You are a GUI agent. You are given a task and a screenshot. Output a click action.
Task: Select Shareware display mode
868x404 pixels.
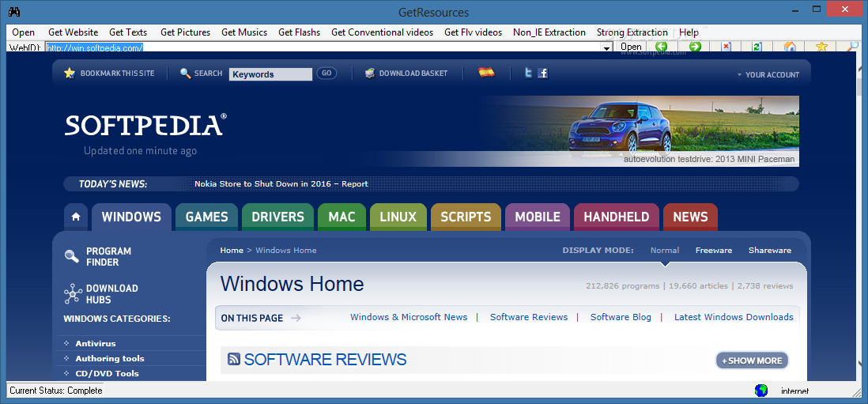tap(769, 250)
